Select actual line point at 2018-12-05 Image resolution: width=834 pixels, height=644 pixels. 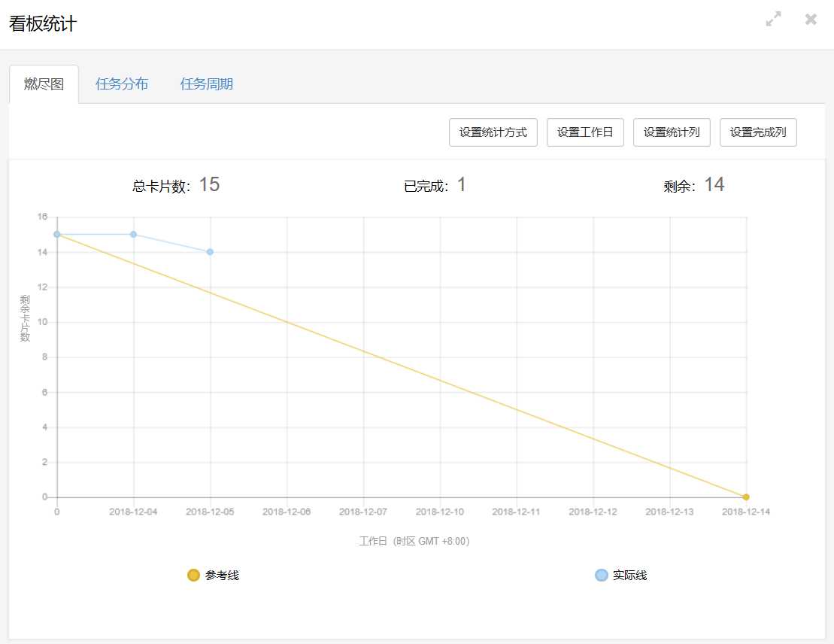tap(210, 252)
